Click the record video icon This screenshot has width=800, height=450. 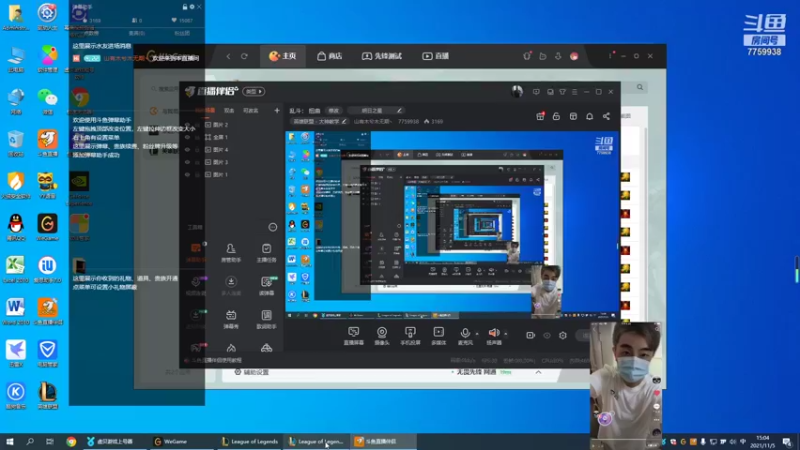click(530, 335)
